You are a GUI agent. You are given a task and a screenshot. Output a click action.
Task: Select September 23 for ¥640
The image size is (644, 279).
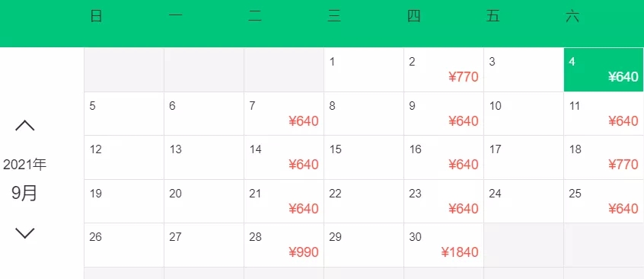coord(444,201)
